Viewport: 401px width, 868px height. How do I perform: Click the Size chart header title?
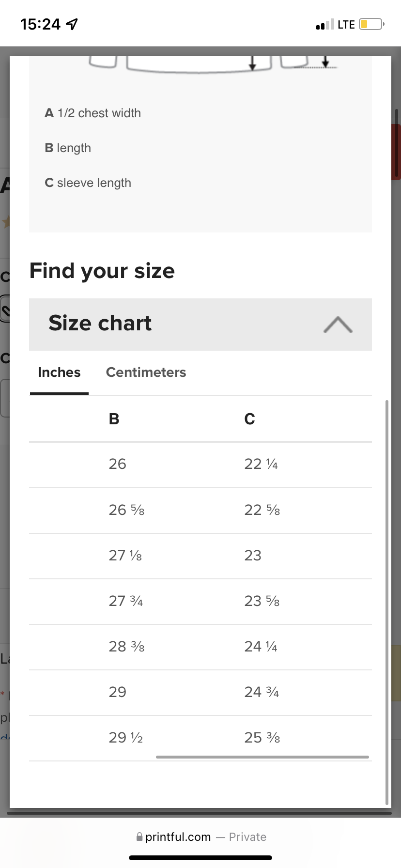click(100, 324)
